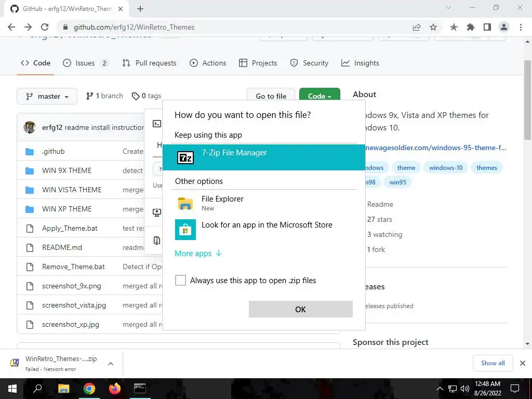
Task: Toggle the green Code dropdown
Action: click(x=320, y=96)
